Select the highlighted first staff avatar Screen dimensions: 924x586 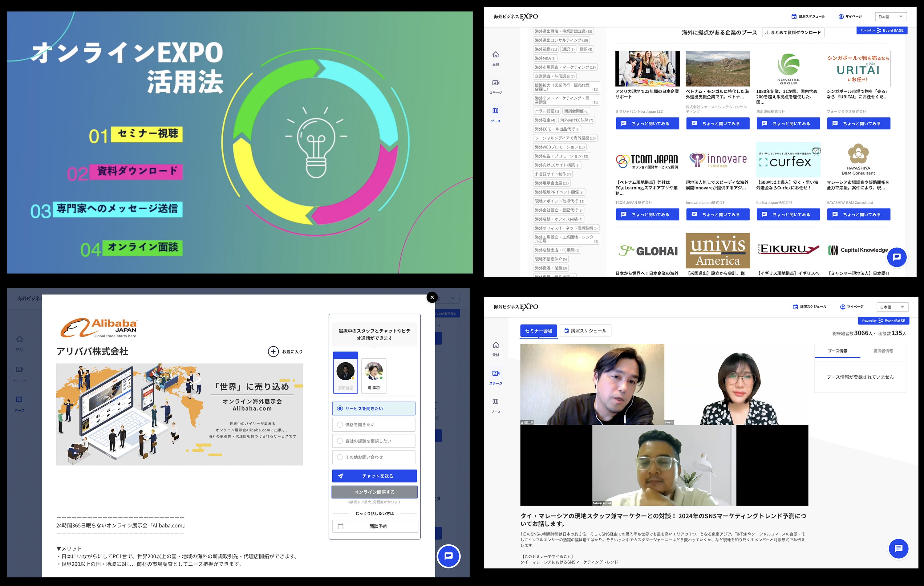[x=345, y=373]
